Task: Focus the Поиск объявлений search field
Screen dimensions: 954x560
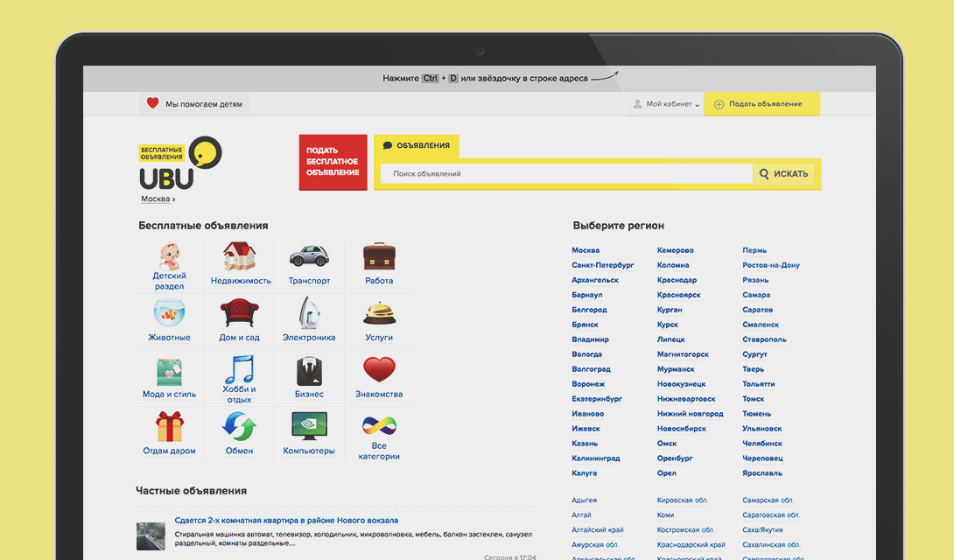Action: 566,174
